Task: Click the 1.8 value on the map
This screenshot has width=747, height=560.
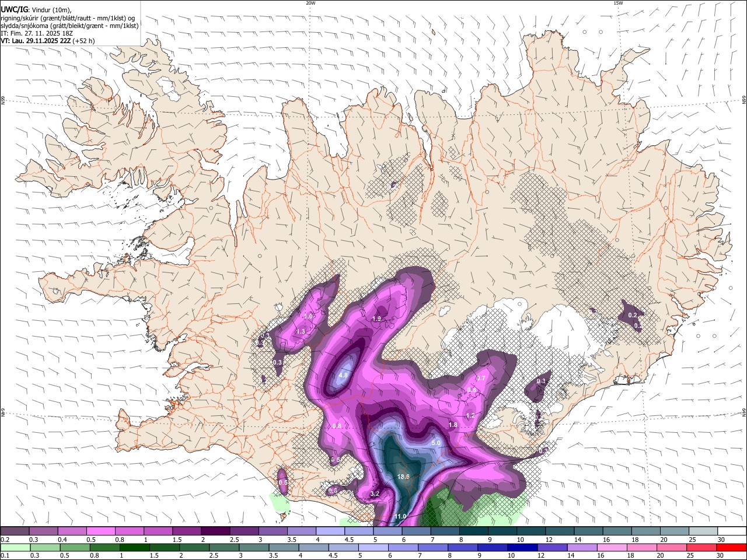Action: pos(453,425)
